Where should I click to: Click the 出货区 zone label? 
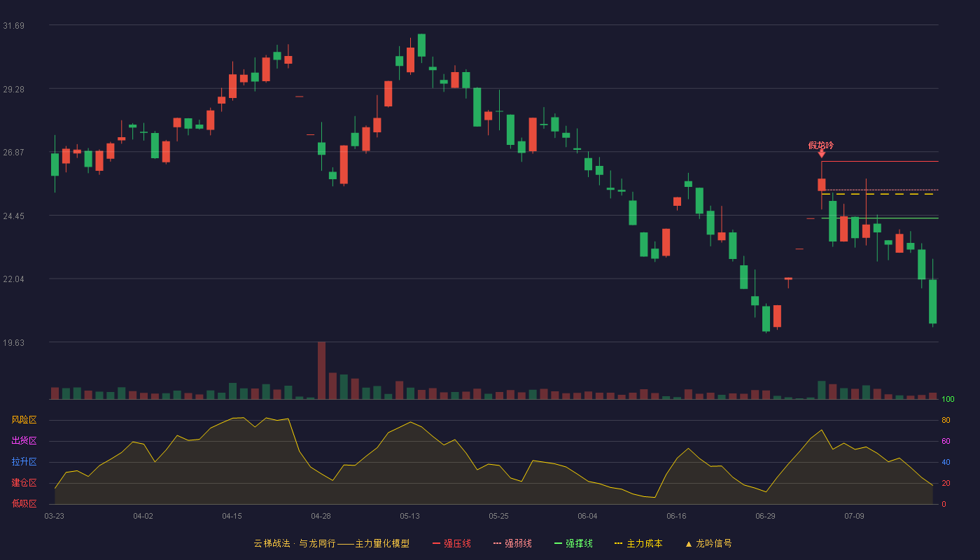click(x=24, y=441)
